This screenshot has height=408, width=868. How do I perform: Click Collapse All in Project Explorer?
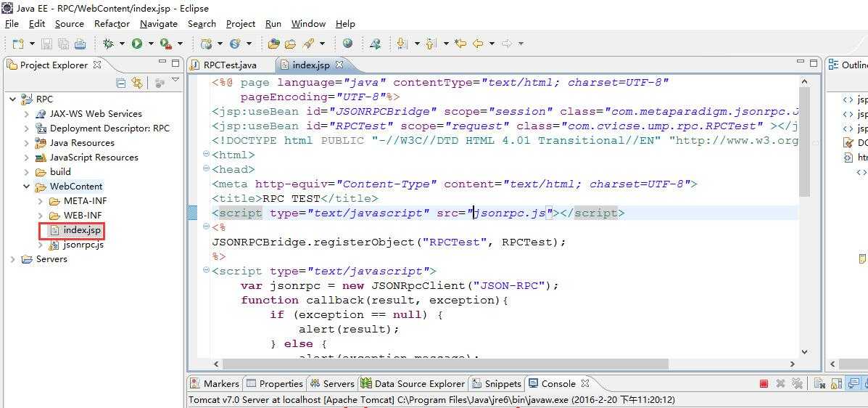point(120,83)
